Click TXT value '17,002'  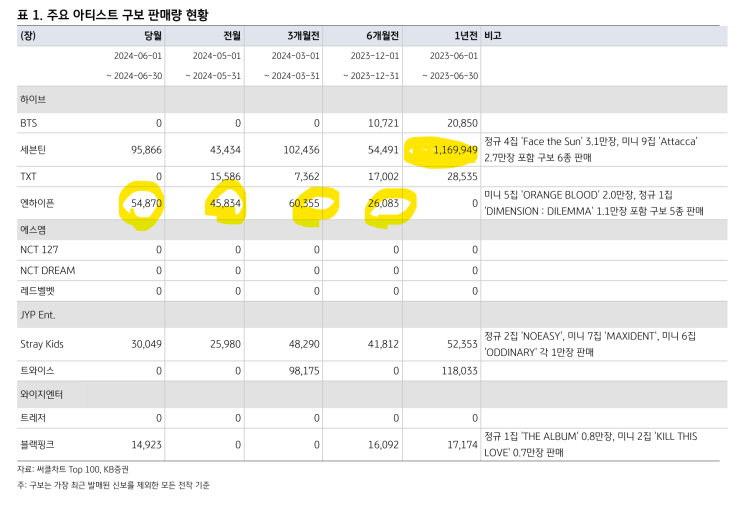point(383,177)
